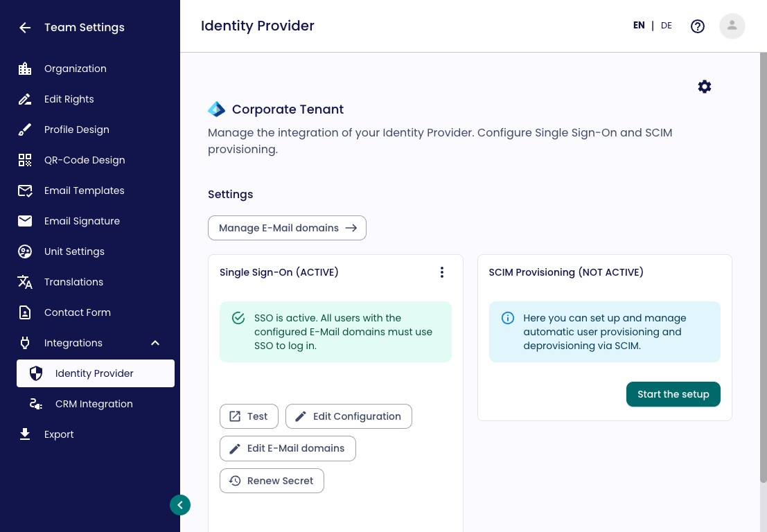767x532 pixels.
Task: Click the Start the setup button
Action: [673, 394]
